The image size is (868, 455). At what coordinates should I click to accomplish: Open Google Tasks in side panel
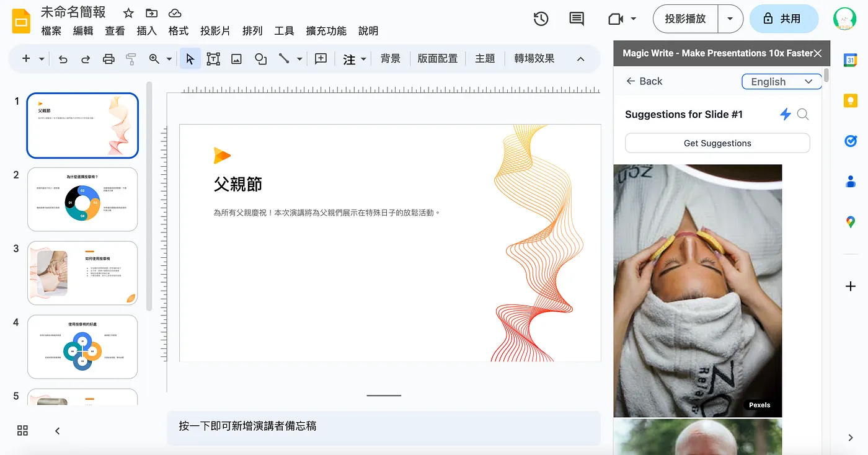coord(851,141)
